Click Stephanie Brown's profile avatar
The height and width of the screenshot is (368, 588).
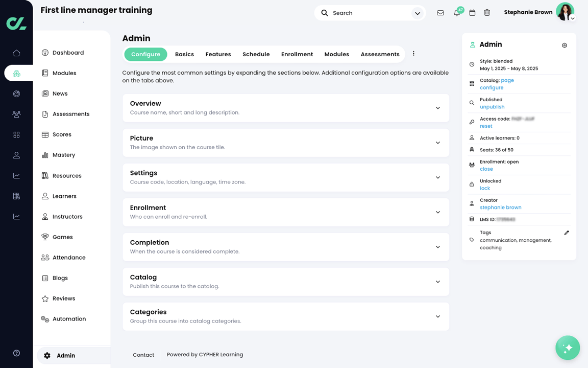pyautogui.click(x=565, y=12)
